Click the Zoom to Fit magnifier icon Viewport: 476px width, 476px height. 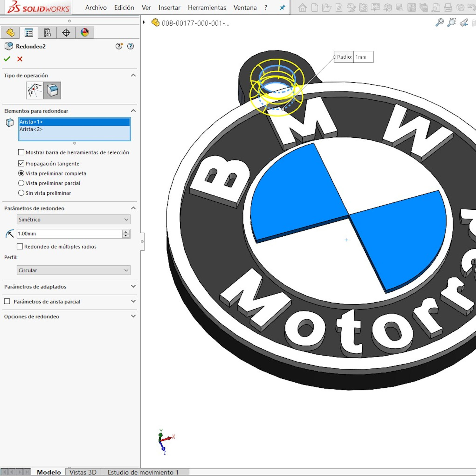point(440,23)
